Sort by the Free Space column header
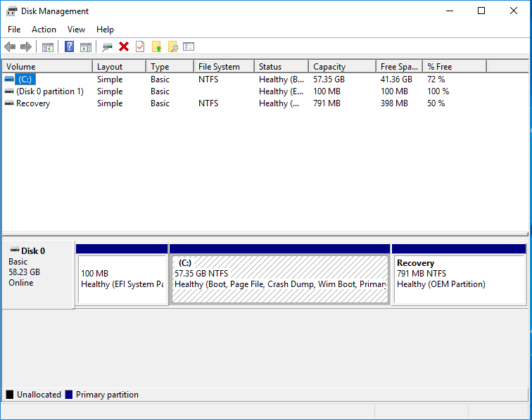The height and width of the screenshot is (420, 532). click(x=399, y=67)
